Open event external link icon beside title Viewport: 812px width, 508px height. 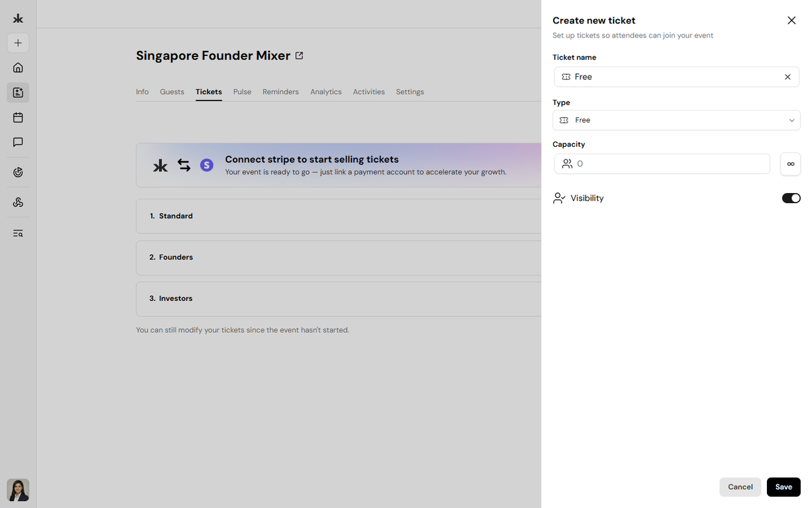tap(299, 55)
